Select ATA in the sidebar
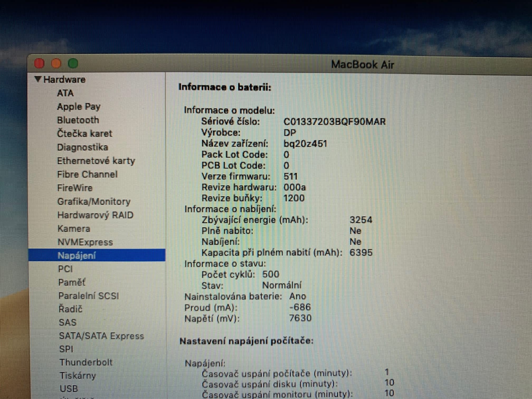This screenshot has width=532, height=399. click(x=65, y=93)
